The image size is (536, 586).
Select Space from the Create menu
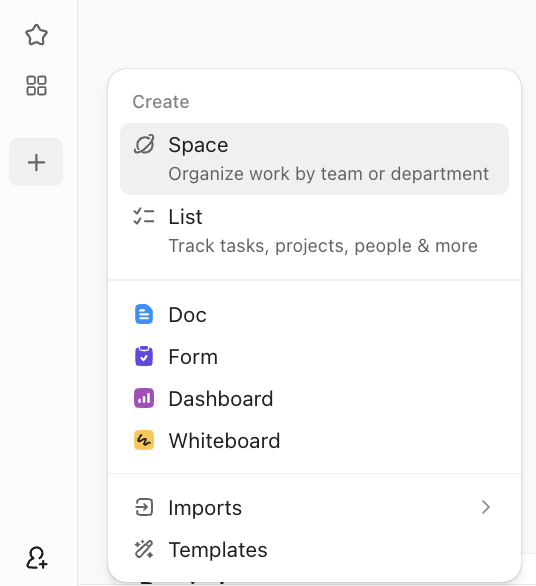[x=314, y=159]
